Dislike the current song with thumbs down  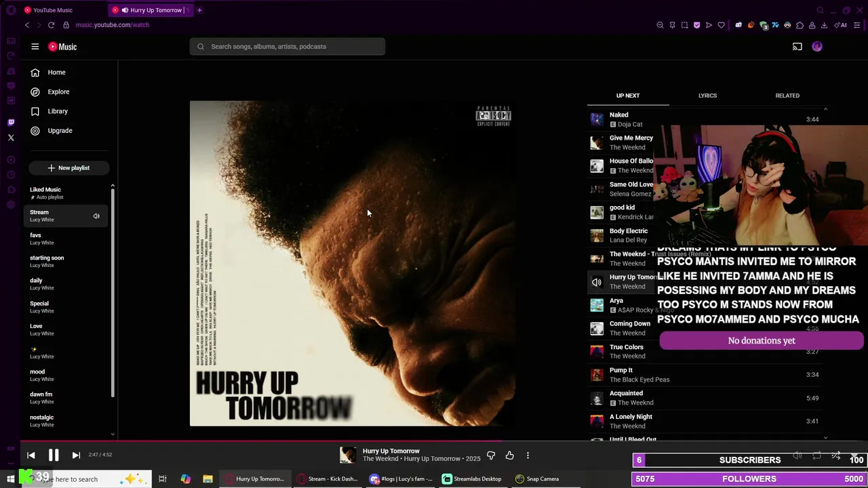[491, 455]
